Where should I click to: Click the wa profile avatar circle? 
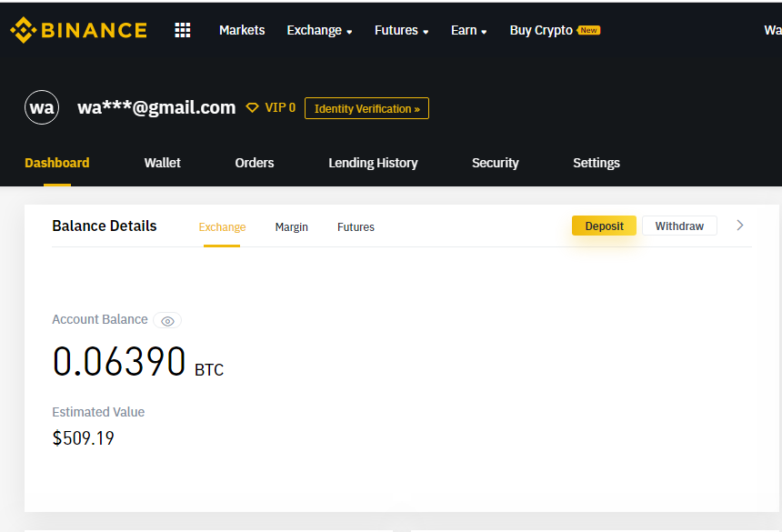(x=42, y=107)
